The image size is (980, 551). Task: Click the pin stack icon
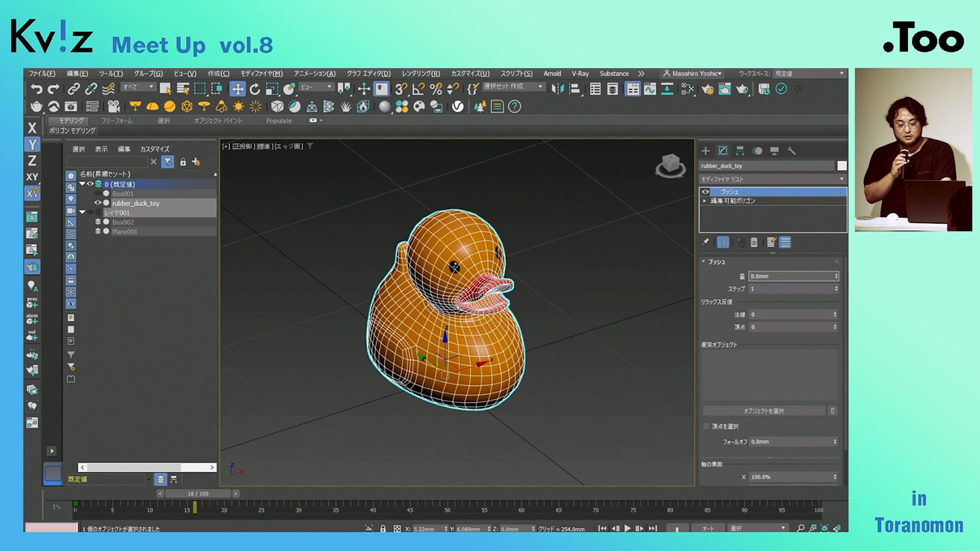[706, 242]
